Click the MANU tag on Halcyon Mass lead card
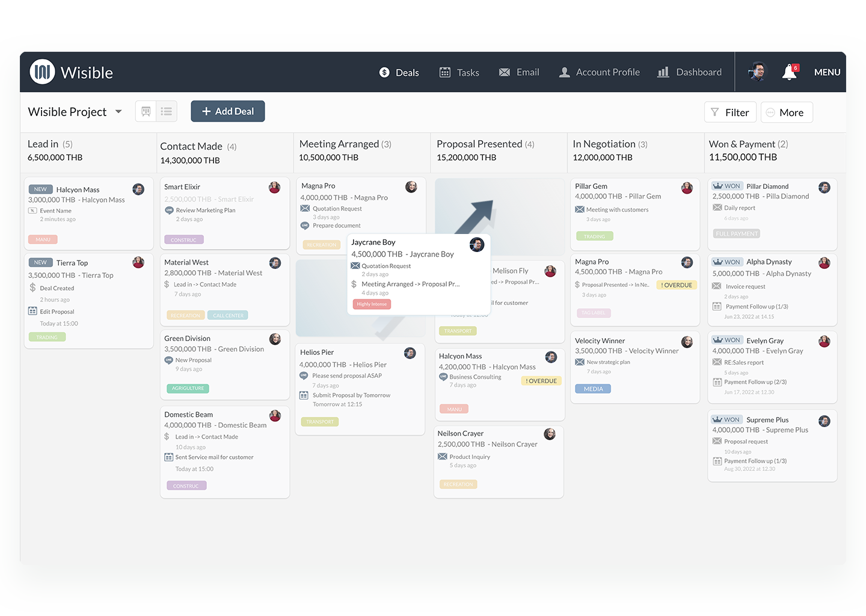Viewport: 866px width, 616px height. pyautogui.click(x=43, y=239)
